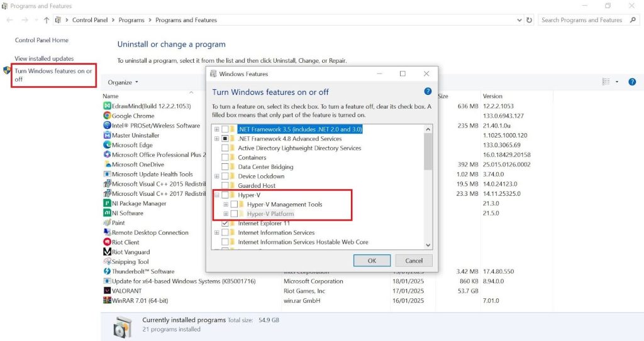644x341 pixels.
Task: Expand the Hyper-V Platform node
Action: coord(226,214)
